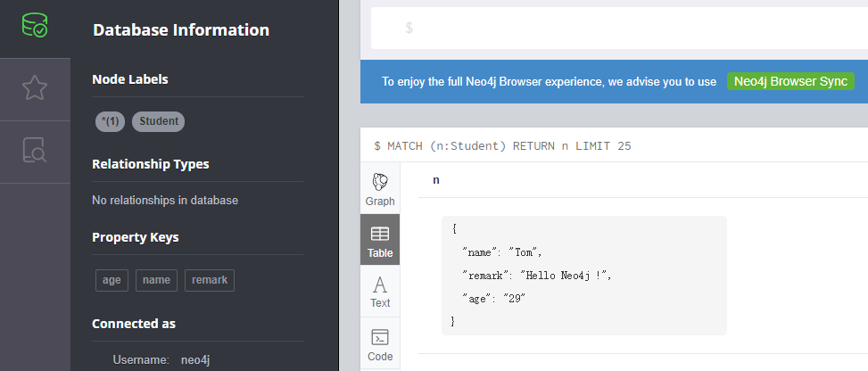Show results in Text view
This screenshot has height=371, width=868.
[x=380, y=292]
